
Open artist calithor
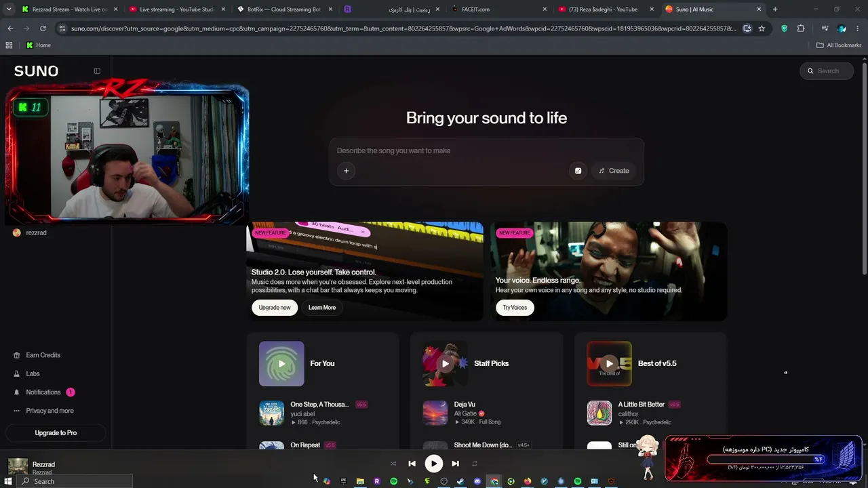tap(628, 413)
